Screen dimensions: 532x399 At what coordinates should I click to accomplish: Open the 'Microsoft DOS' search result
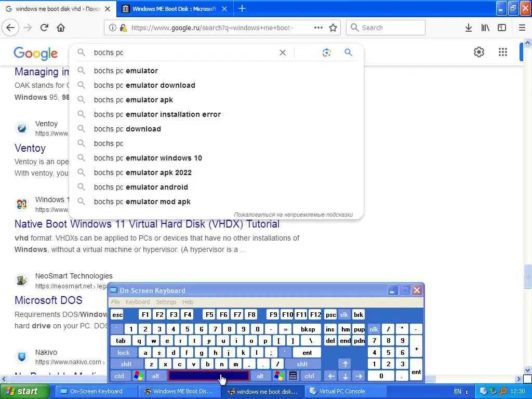[x=48, y=300]
